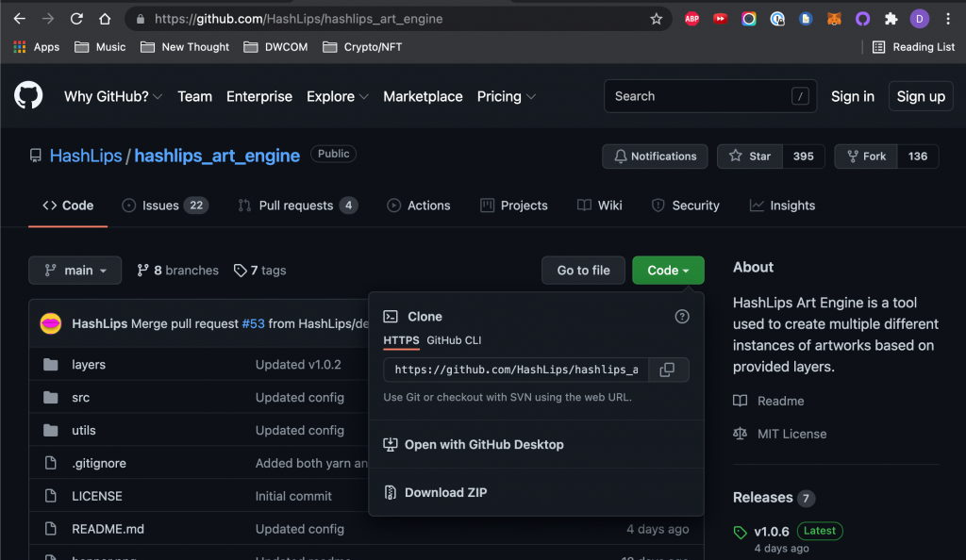This screenshot has height=560, width=966.
Task: Expand the Pricing menu
Action: 507,96
